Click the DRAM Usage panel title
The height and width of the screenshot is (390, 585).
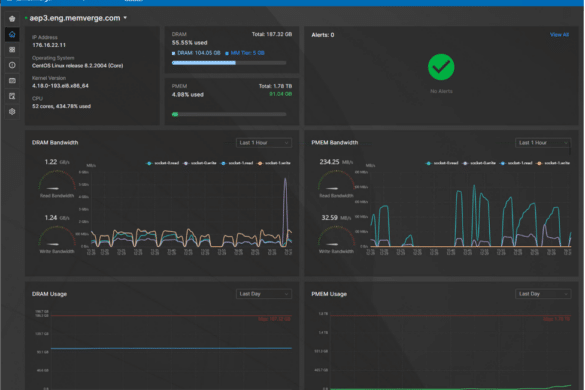50,294
